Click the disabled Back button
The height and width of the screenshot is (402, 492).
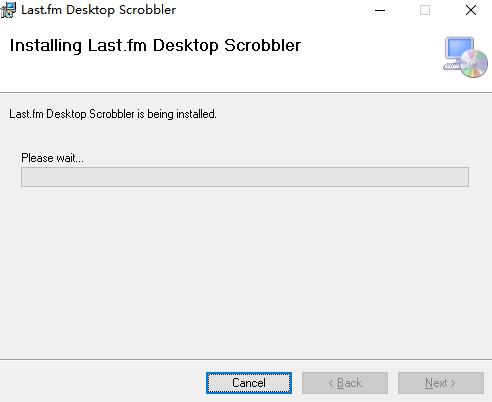click(x=345, y=383)
